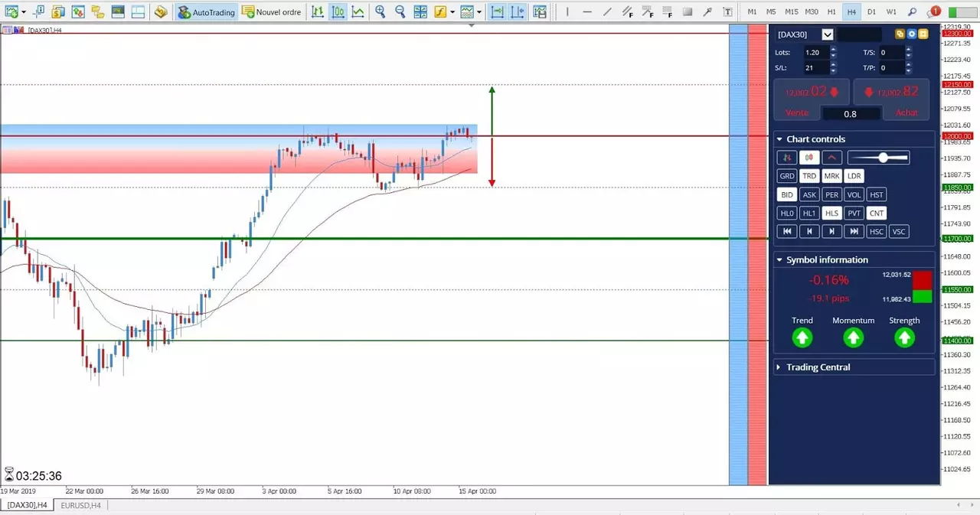Screen dimensions: 980x515
Task: Toggle chart shift icon
Action: pyautogui.click(x=518, y=12)
